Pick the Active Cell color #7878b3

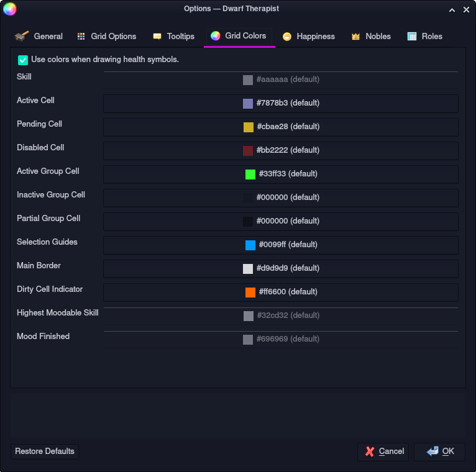281,104
